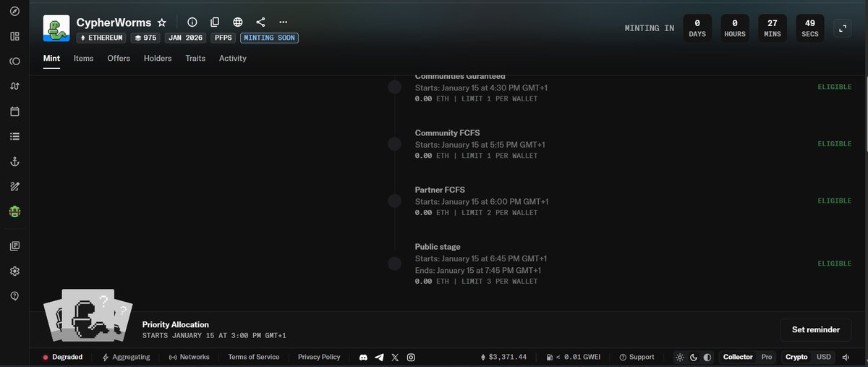This screenshot has width=868, height=367.
Task: Open the Telegram link icon in the footer
Action: [x=379, y=357]
